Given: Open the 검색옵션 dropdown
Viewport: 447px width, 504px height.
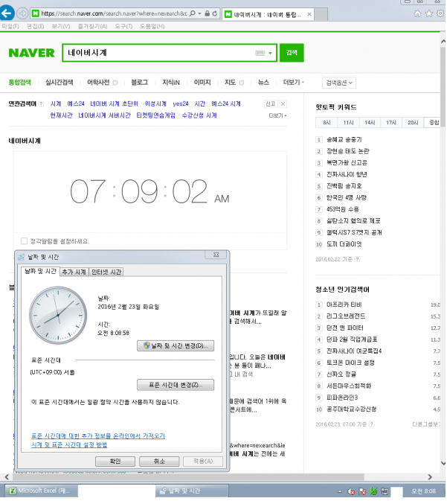Looking at the screenshot, I should click(x=339, y=83).
